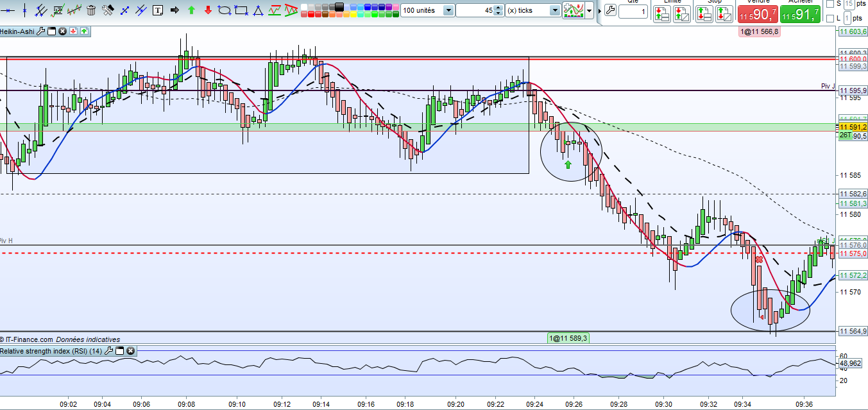Image resolution: width=868 pixels, height=410 pixels.
Task: Pick the brown color swatch
Action: [325, 14]
